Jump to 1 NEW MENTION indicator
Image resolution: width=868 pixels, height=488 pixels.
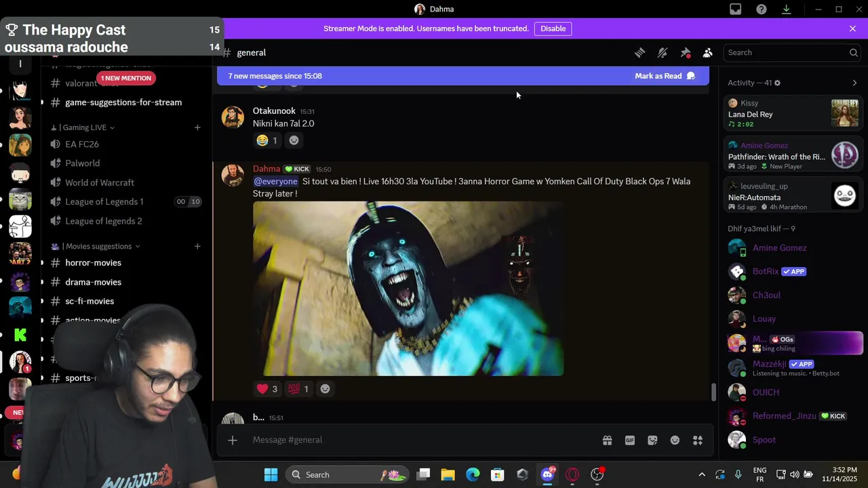[x=126, y=78]
